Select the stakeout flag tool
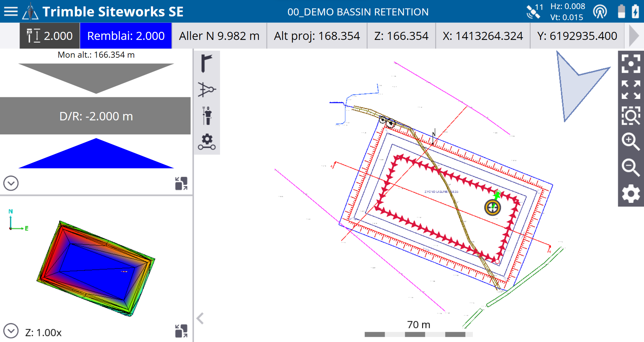The height and width of the screenshot is (342, 644). 207,63
